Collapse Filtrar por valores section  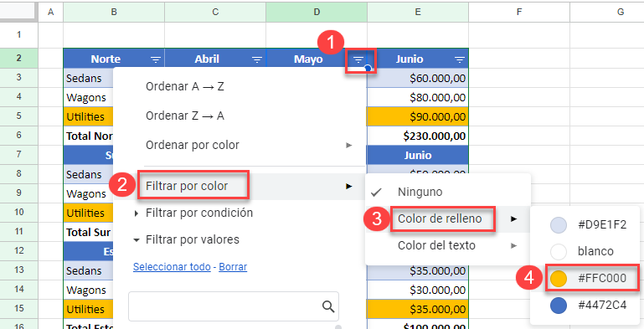(x=186, y=239)
